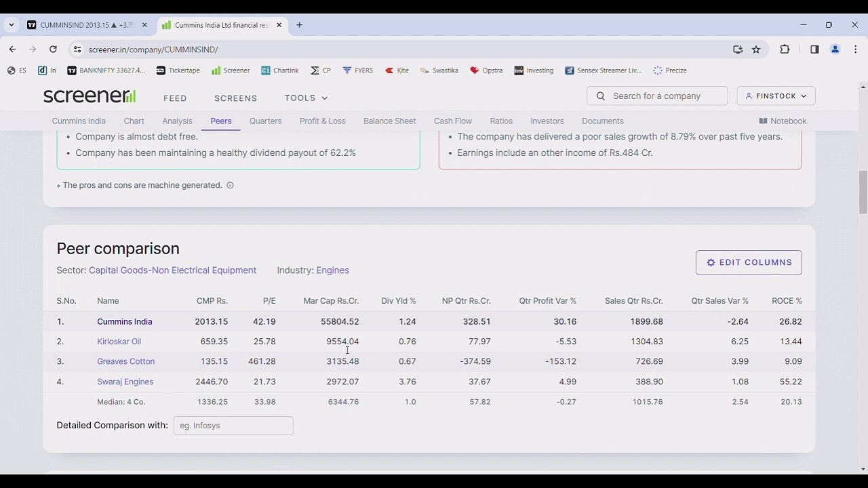Jump to the Analysis section
The height and width of the screenshot is (488, 868).
pyautogui.click(x=177, y=121)
